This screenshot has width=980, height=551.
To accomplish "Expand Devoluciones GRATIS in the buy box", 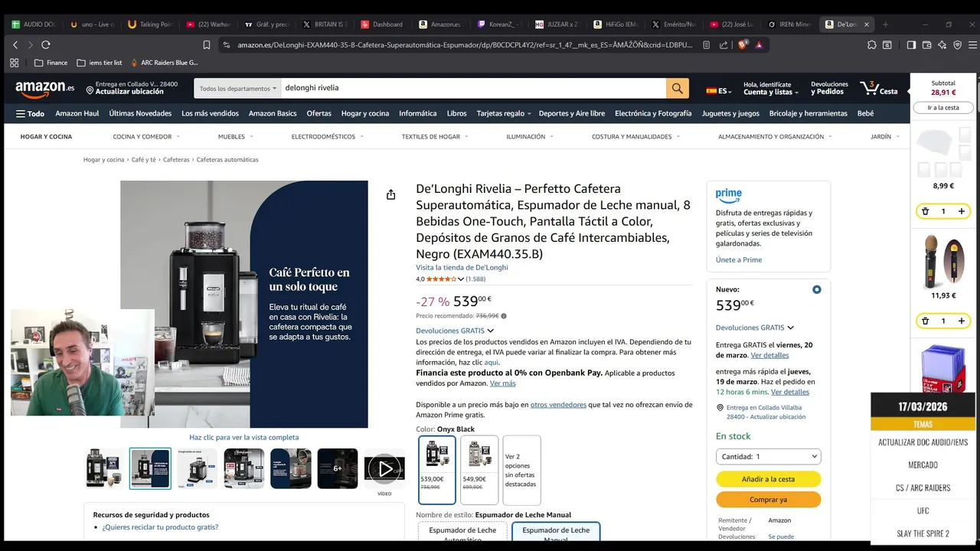I will click(x=755, y=328).
